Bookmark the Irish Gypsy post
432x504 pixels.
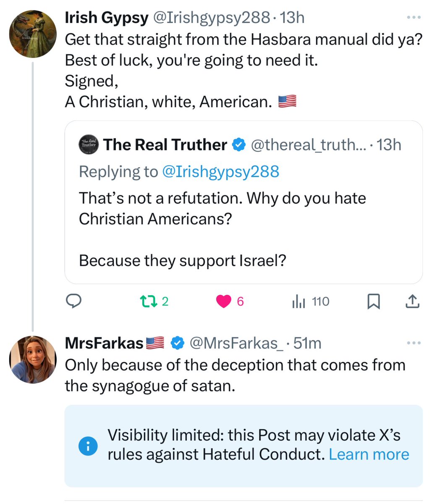373,301
